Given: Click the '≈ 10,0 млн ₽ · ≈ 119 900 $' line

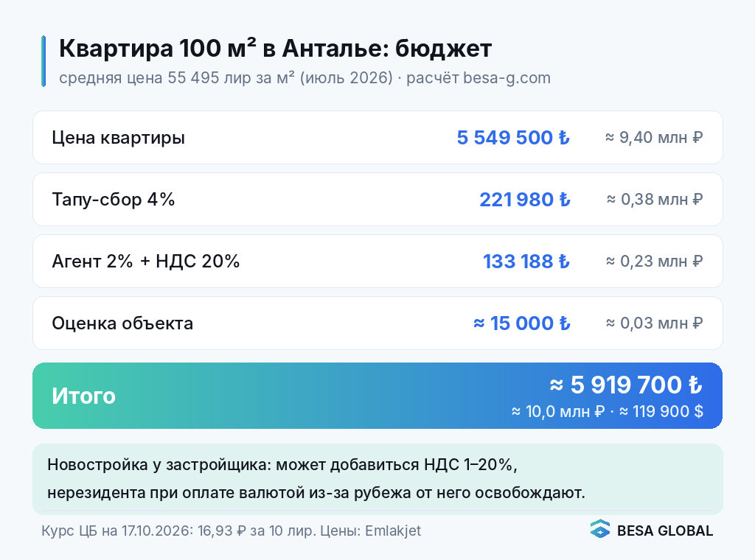Looking at the screenshot, I should tap(608, 411).
